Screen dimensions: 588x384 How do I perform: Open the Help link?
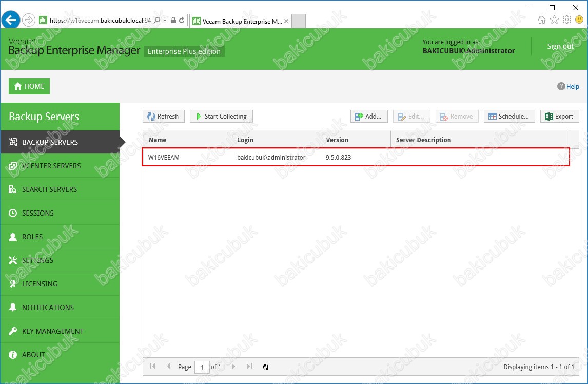[568, 86]
